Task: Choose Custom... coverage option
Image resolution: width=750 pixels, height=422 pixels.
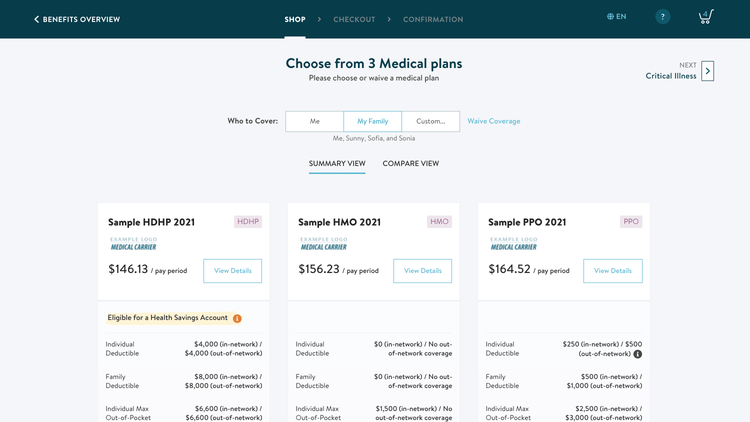Action: point(430,122)
